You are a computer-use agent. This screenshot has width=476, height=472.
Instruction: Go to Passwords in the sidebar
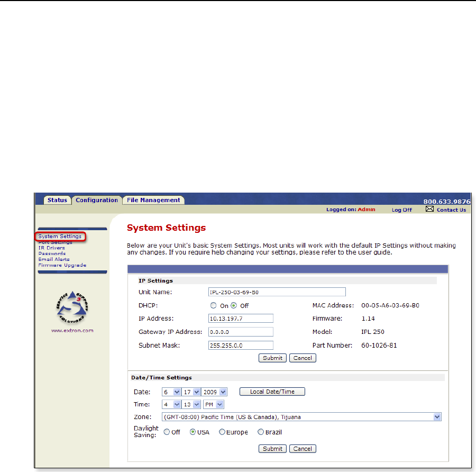coord(52,253)
